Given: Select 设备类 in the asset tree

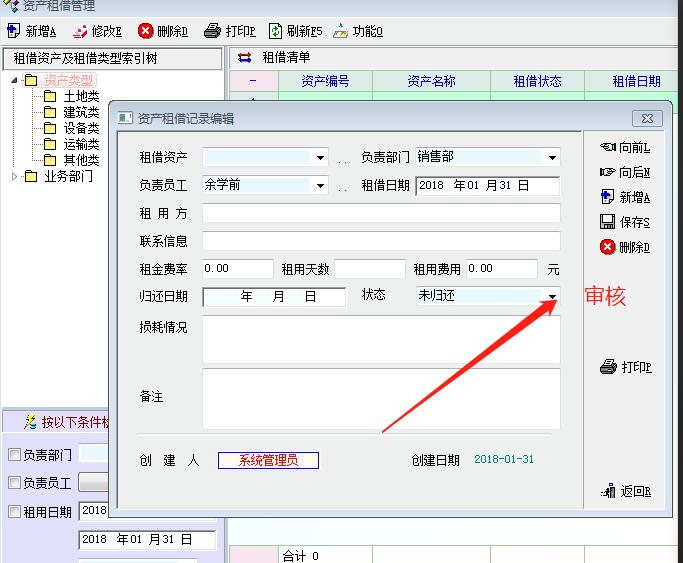Looking at the screenshot, I should click(x=81, y=128).
